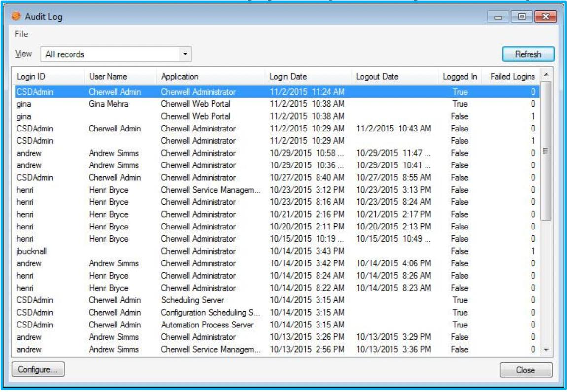Select login date 10/29/2015 10:36 row
Screen dimensions: 567x392
(277, 165)
